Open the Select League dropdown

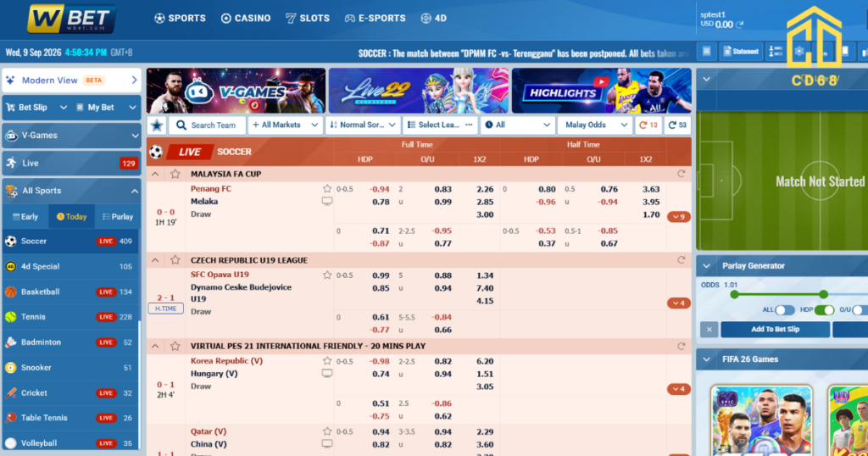[x=440, y=125]
